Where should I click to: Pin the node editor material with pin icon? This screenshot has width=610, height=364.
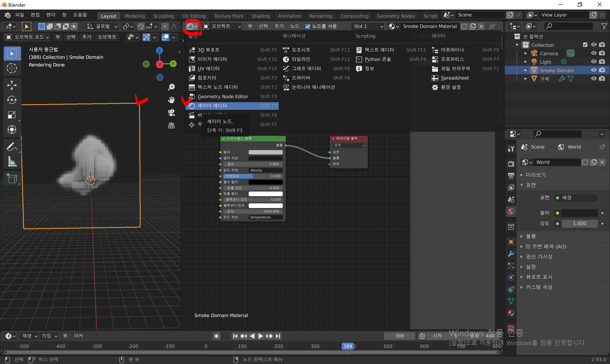[x=492, y=26]
